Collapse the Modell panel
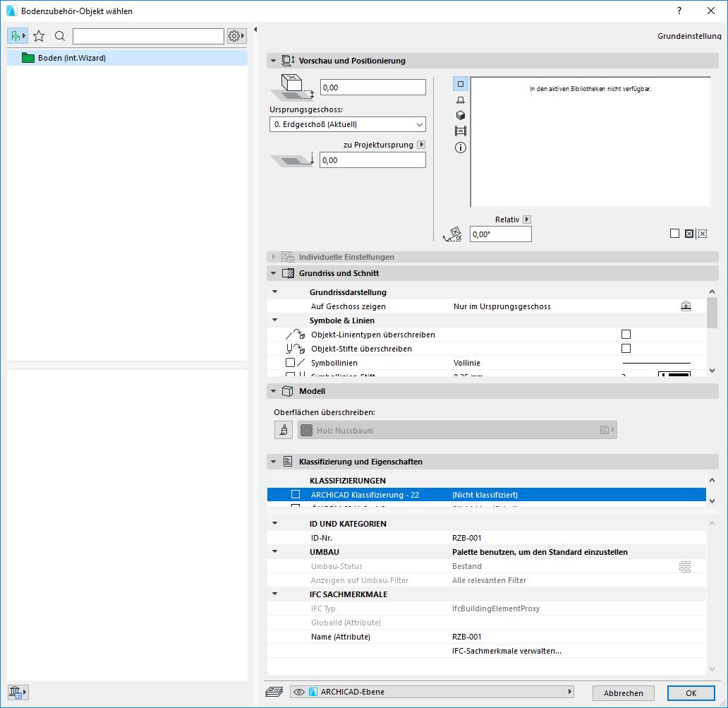 pos(274,391)
